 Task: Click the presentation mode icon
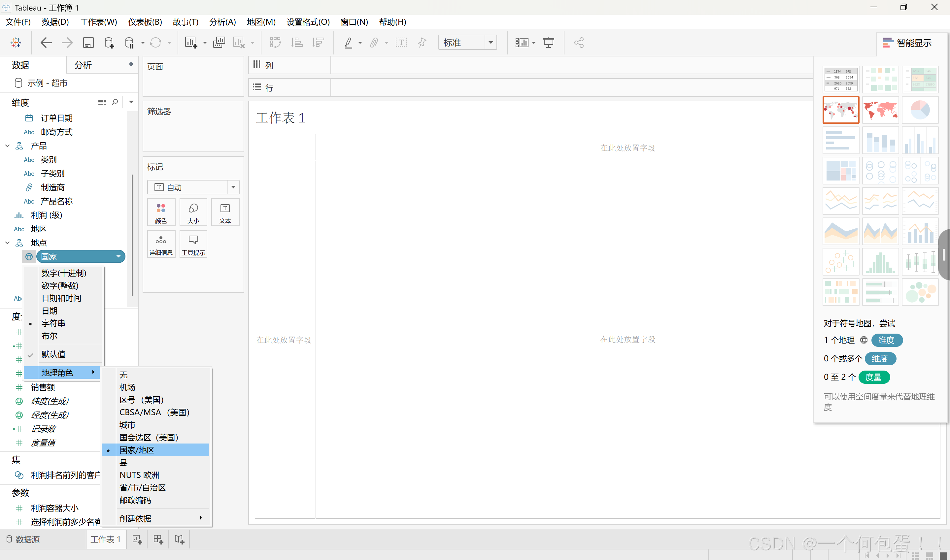548,43
